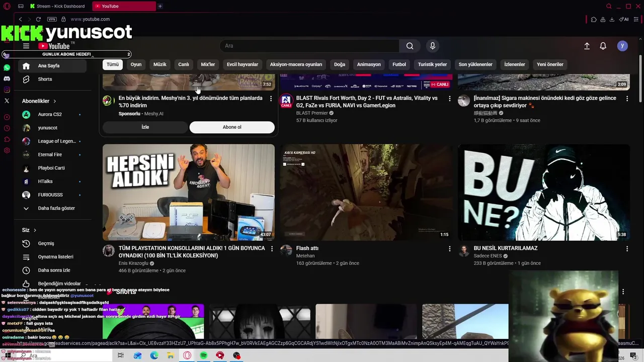Click the Ara search input field
This screenshot has height=362, width=644.
tap(309, 46)
